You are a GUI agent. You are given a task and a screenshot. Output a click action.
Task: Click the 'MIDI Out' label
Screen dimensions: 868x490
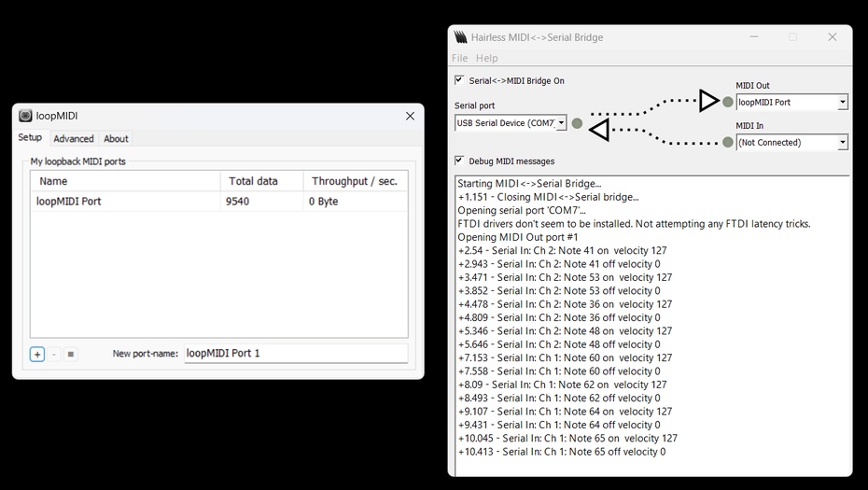coord(752,85)
